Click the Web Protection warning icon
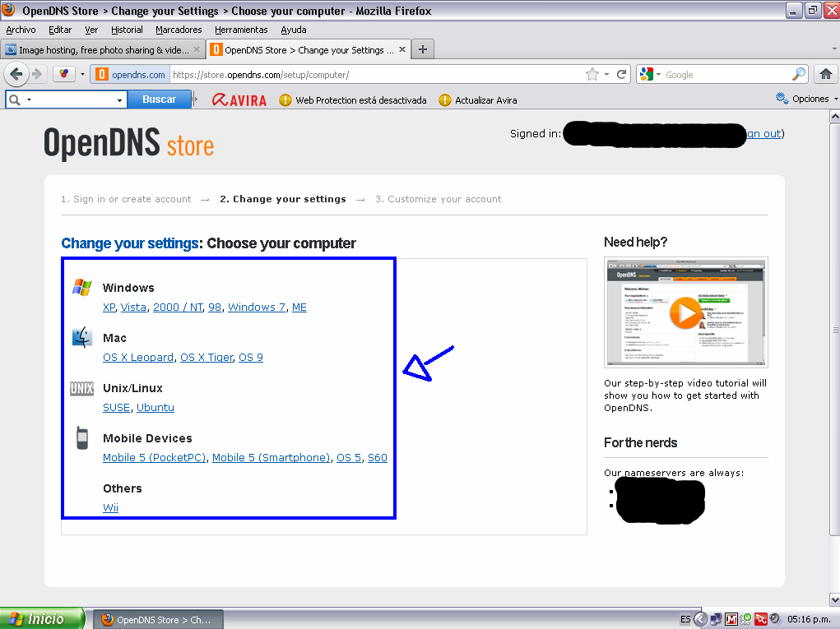Screen dimensions: 840x629 point(285,100)
